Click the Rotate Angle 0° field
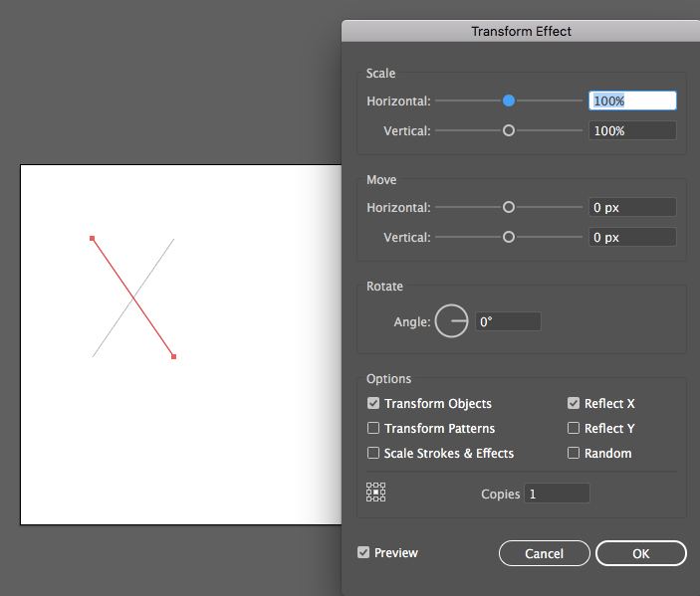 pyautogui.click(x=508, y=321)
